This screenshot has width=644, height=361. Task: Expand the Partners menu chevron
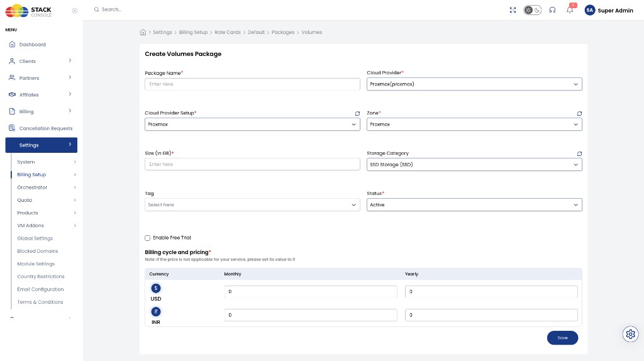coord(70,77)
